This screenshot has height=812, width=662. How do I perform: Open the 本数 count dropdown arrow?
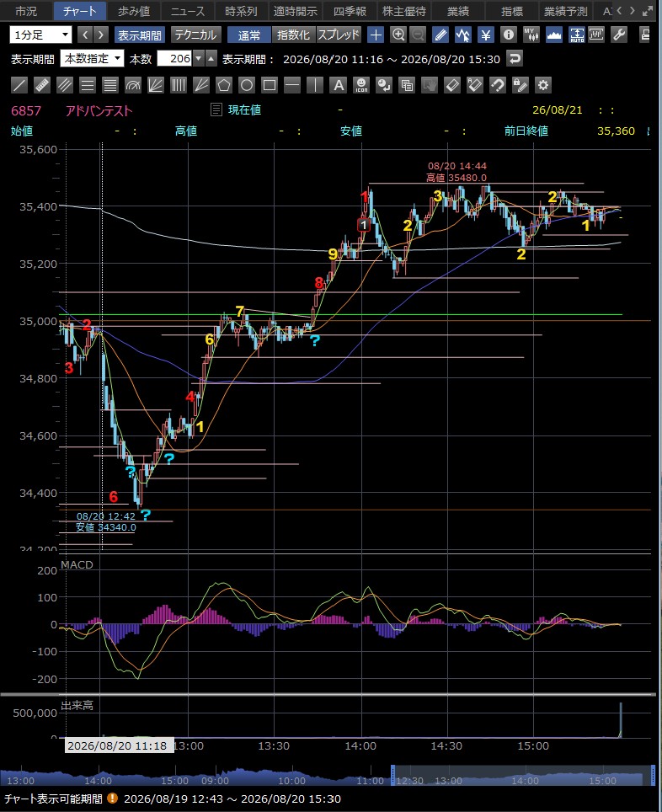[x=199, y=58]
